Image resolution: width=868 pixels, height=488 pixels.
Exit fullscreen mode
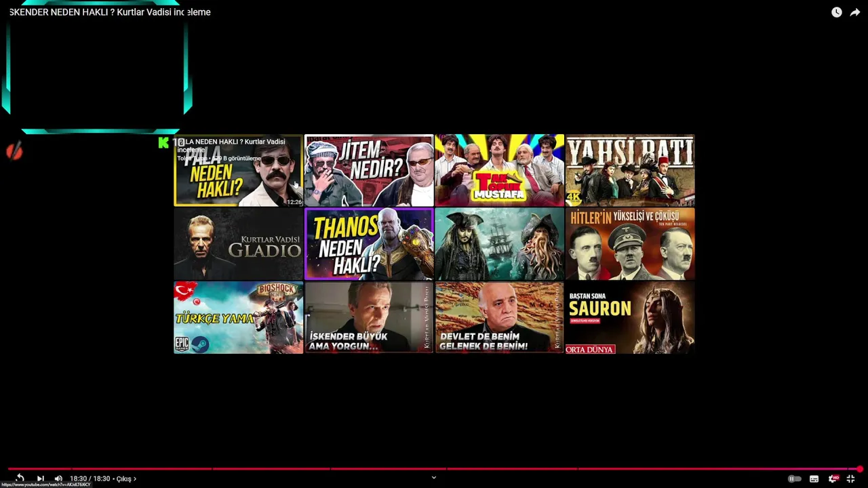click(850, 479)
